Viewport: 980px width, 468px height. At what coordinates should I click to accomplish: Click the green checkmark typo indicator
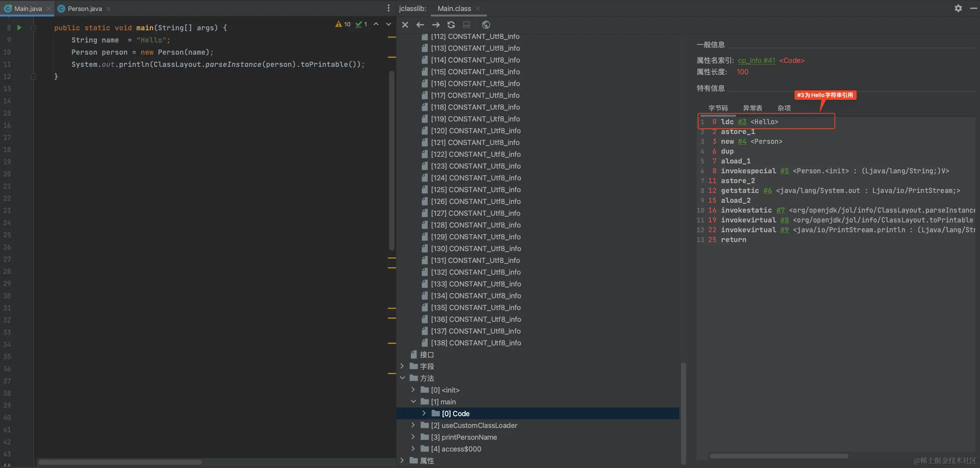tap(361, 24)
